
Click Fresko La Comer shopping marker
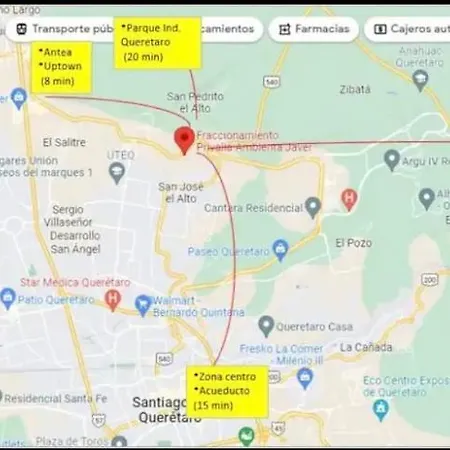(305, 378)
